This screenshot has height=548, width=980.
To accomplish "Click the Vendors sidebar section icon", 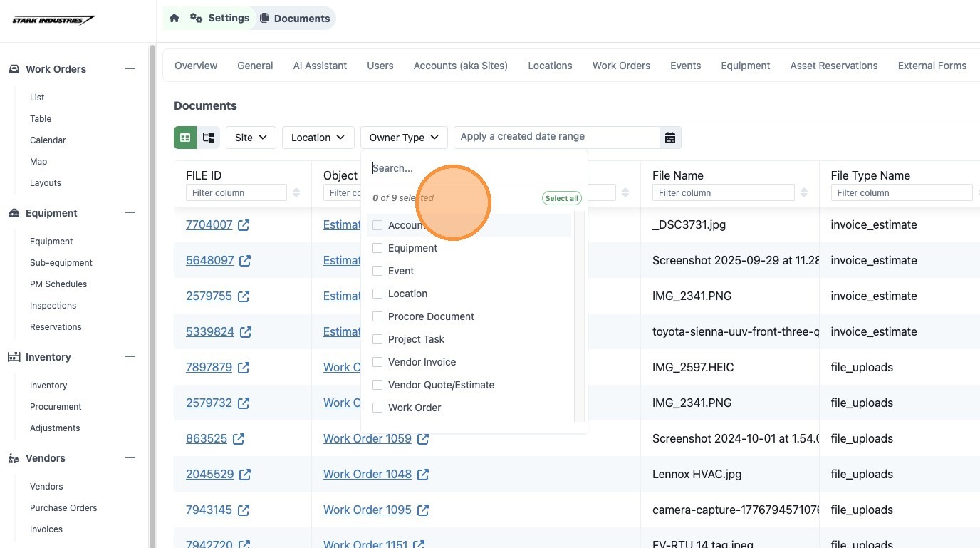I will click(x=14, y=458).
